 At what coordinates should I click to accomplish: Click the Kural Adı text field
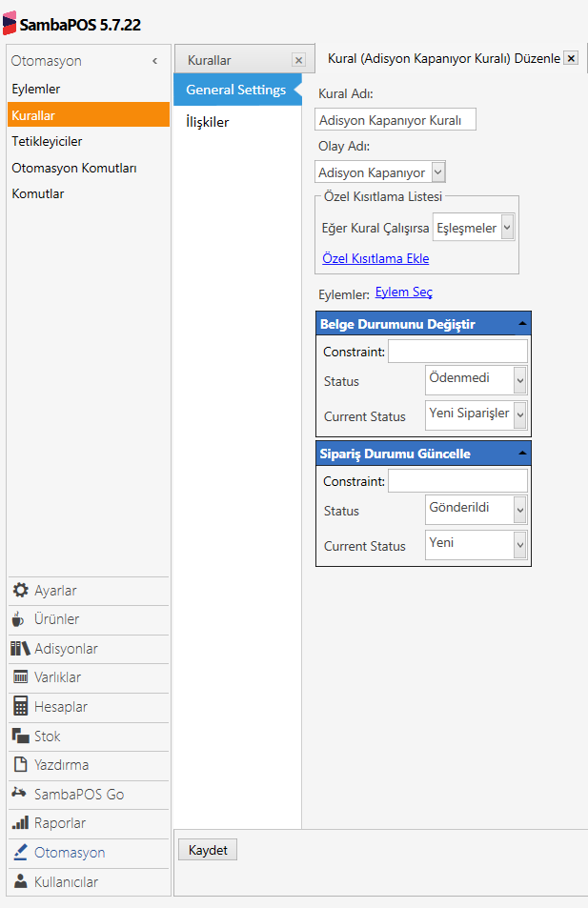395,120
